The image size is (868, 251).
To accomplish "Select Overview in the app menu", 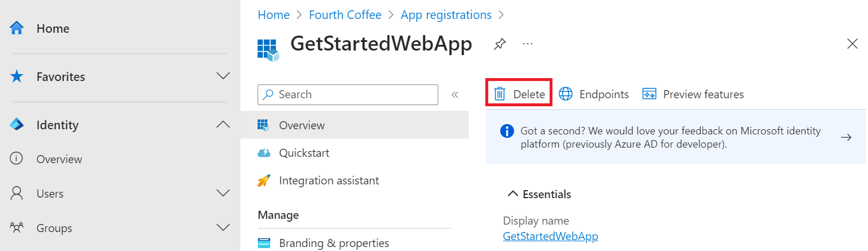I will 302,125.
